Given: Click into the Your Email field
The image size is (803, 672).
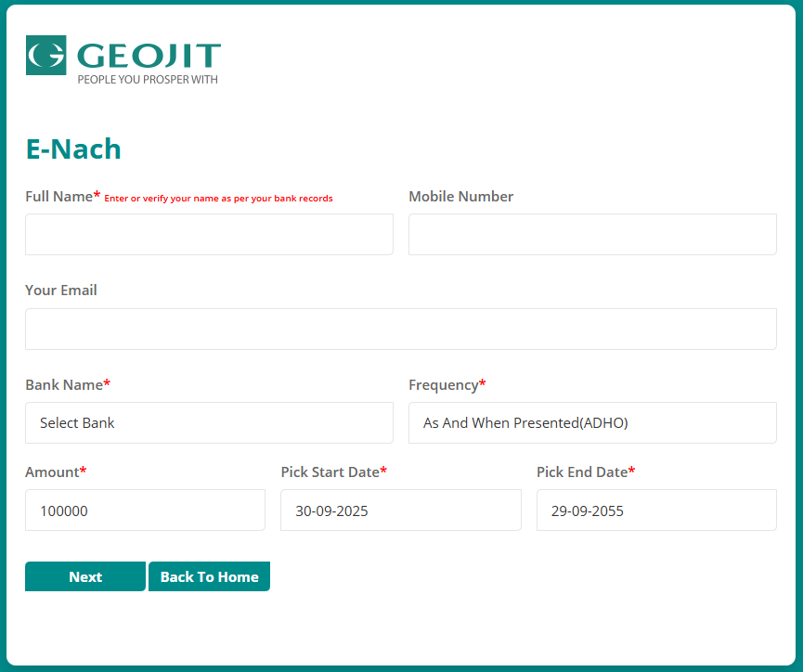Looking at the screenshot, I should (401, 329).
